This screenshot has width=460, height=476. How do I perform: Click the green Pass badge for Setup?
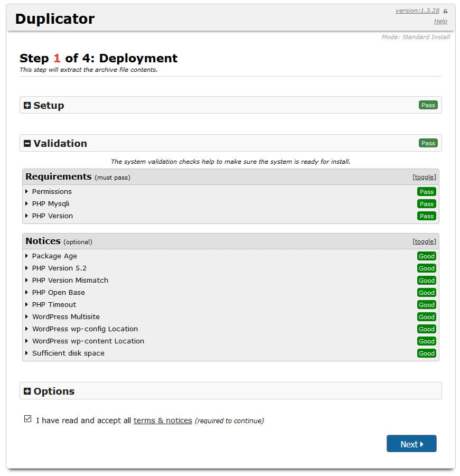tap(428, 105)
